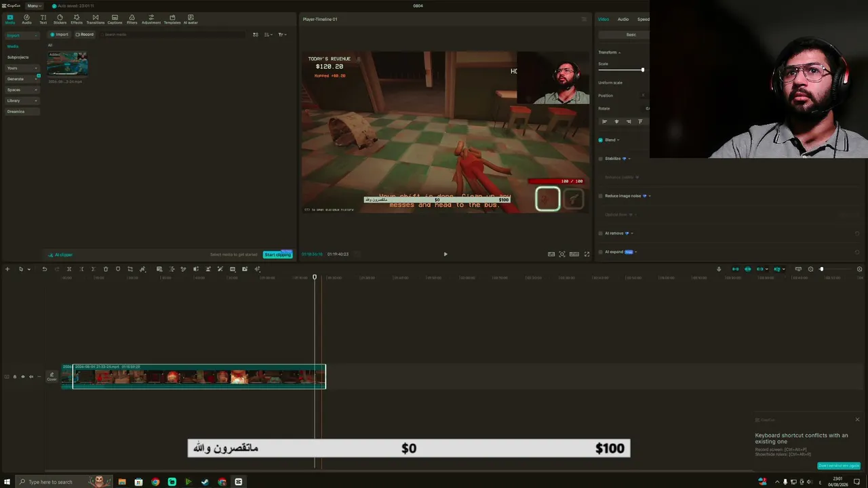Open the AI avatar panel
The image size is (868, 488).
(191, 19)
